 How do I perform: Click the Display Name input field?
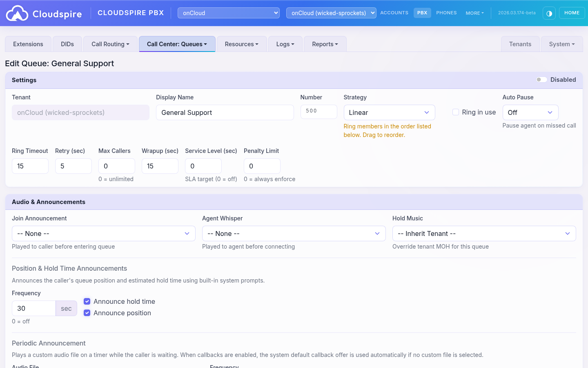225,112
